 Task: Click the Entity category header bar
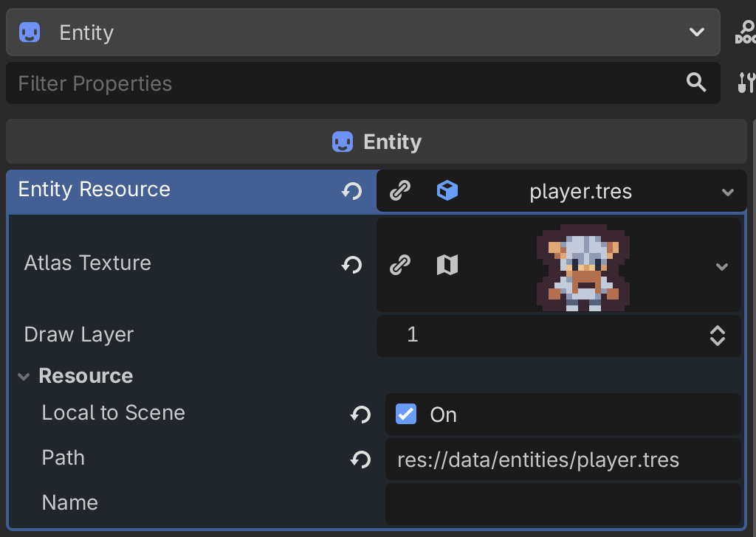(x=377, y=142)
